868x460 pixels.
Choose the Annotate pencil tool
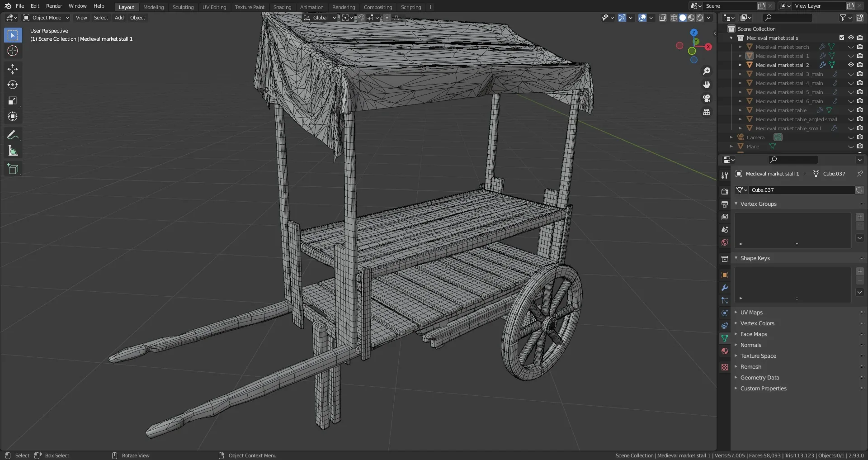[13, 135]
